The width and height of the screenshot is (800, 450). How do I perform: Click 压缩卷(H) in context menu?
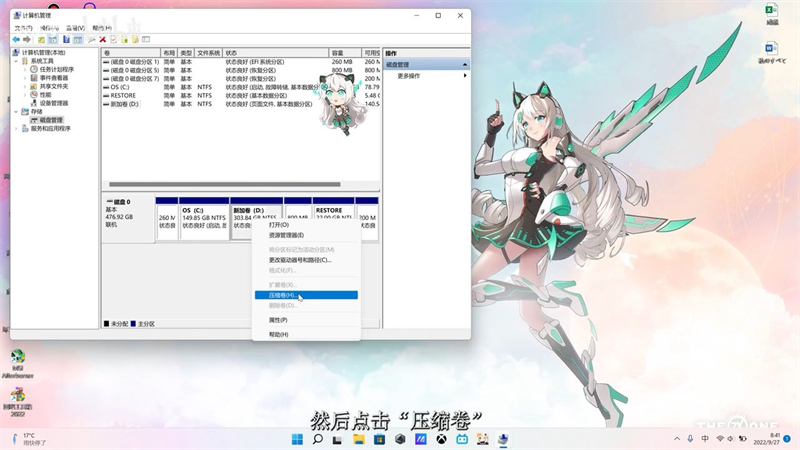(x=306, y=295)
